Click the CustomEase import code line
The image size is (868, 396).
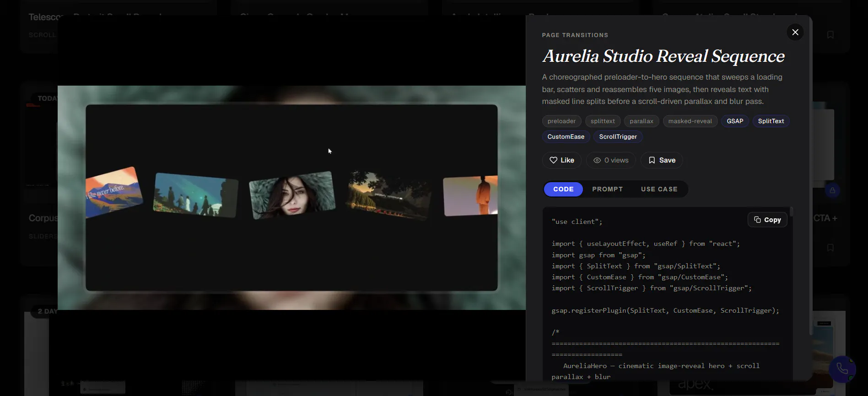640,277
